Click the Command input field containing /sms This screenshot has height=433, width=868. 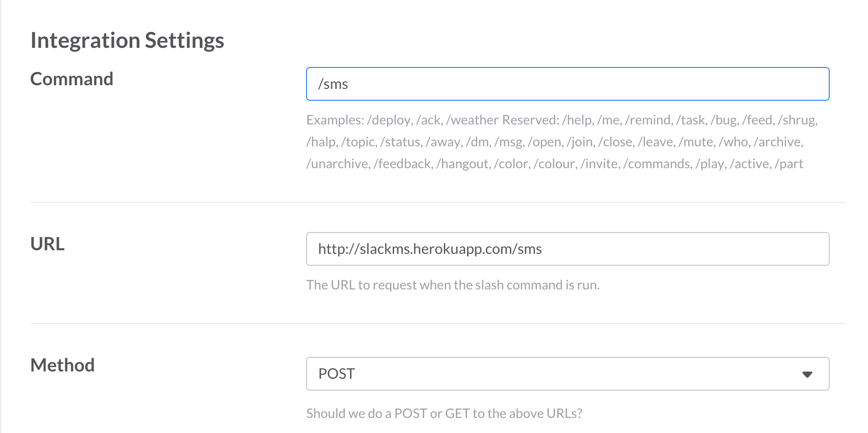[567, 84]
